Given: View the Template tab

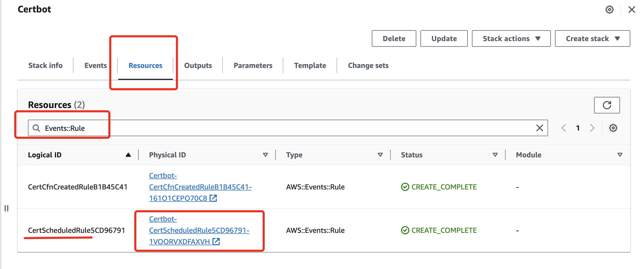Looking at the screenshot, I should pos(310,65).
